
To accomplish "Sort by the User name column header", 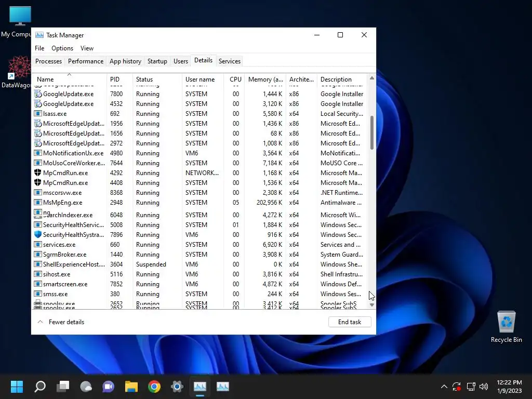I will click(x=203, y=79).
